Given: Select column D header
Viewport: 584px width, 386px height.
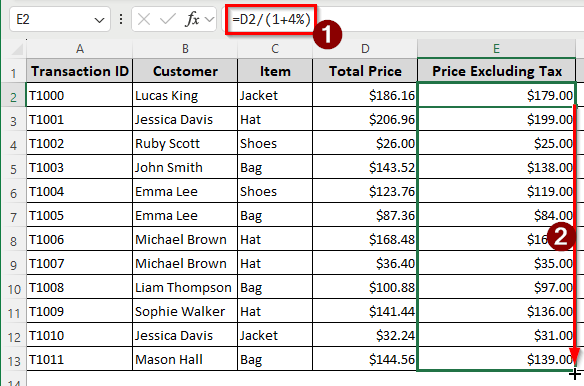Looking at the screenshot, I should (x=365, y=49).
